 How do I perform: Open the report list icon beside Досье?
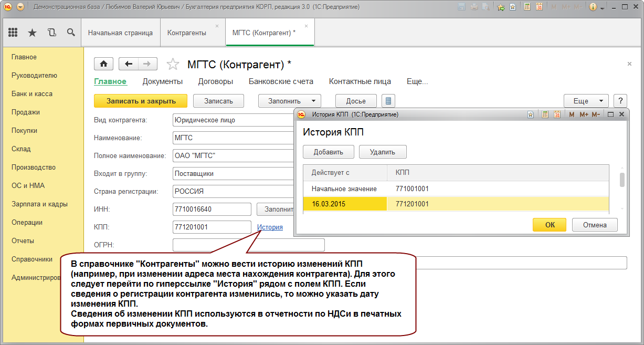pyautogui.click(x=388, y=101)
